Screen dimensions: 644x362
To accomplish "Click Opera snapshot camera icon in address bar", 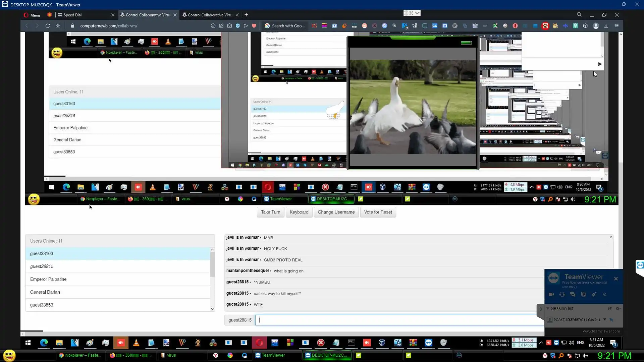I will [229, 26].
